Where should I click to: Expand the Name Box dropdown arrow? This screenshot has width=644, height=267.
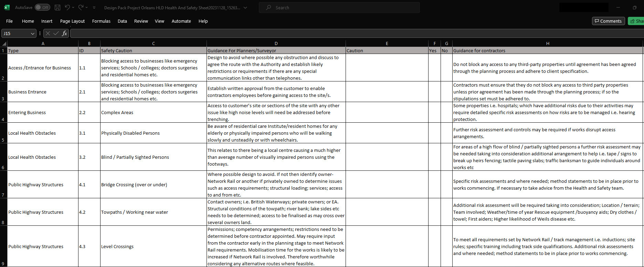[33, 33]
